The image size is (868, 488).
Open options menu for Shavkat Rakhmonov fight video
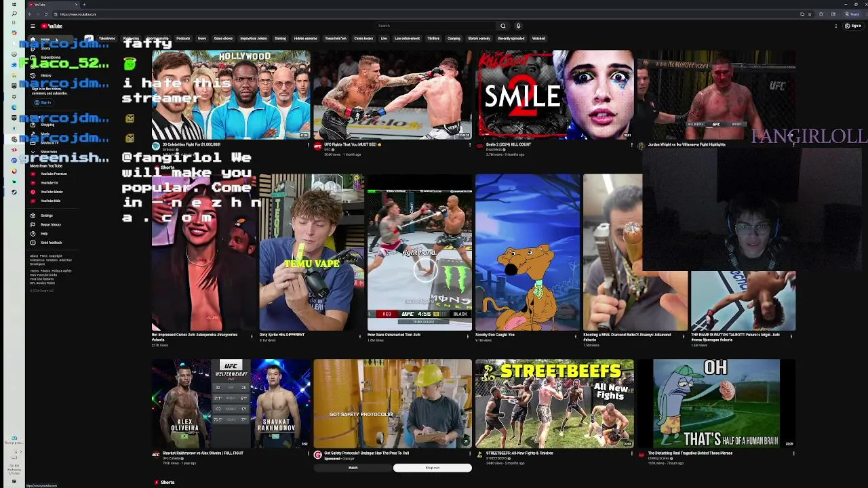tap(308, 453)
